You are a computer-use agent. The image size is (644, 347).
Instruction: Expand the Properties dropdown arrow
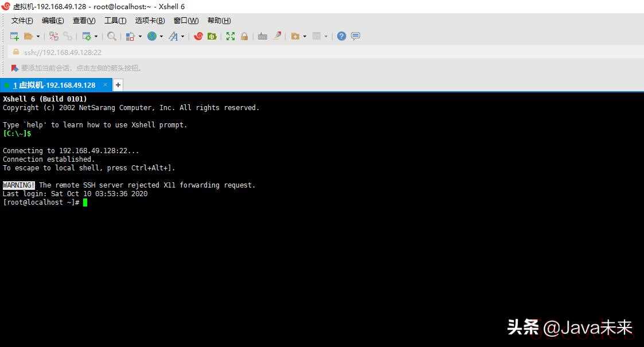(96, 36)
